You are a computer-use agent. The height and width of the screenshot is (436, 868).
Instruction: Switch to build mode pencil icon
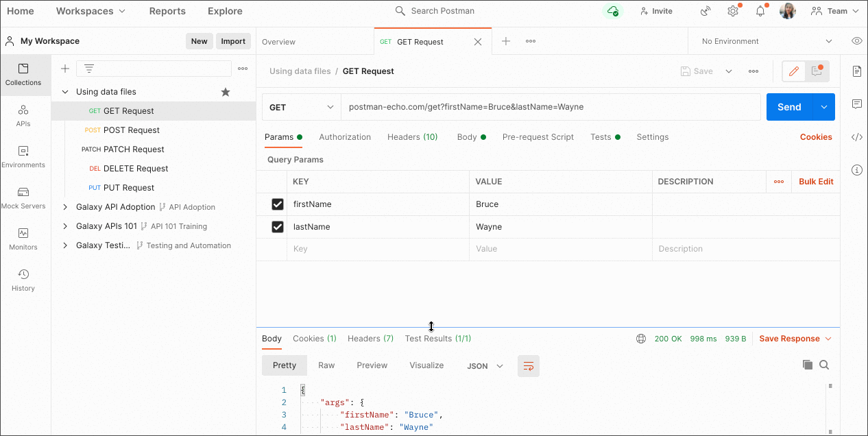pos(794,71)
